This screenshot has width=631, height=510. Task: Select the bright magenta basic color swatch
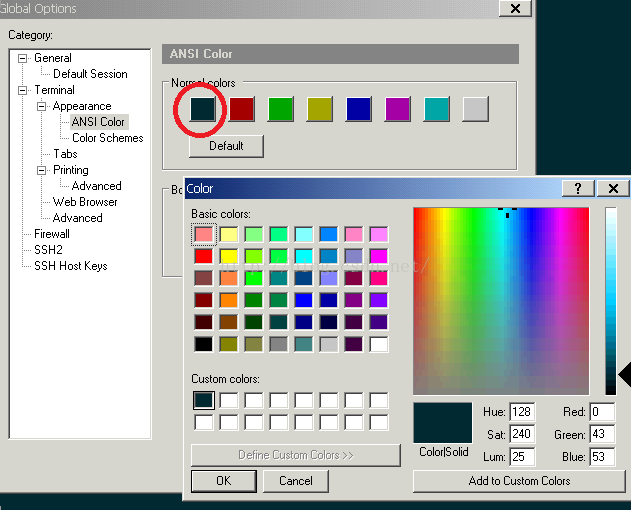coord(379,256)
